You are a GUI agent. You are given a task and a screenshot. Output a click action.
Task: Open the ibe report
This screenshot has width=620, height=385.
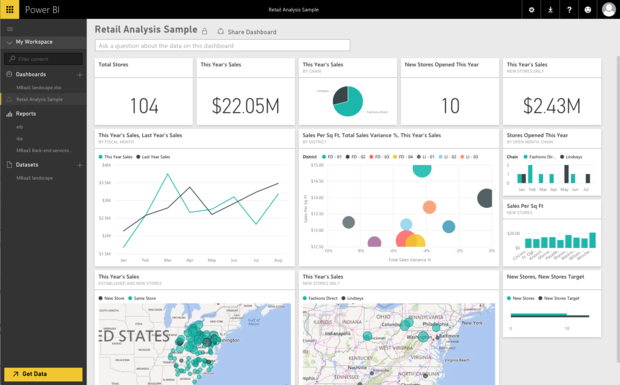(x=20, y=139)
